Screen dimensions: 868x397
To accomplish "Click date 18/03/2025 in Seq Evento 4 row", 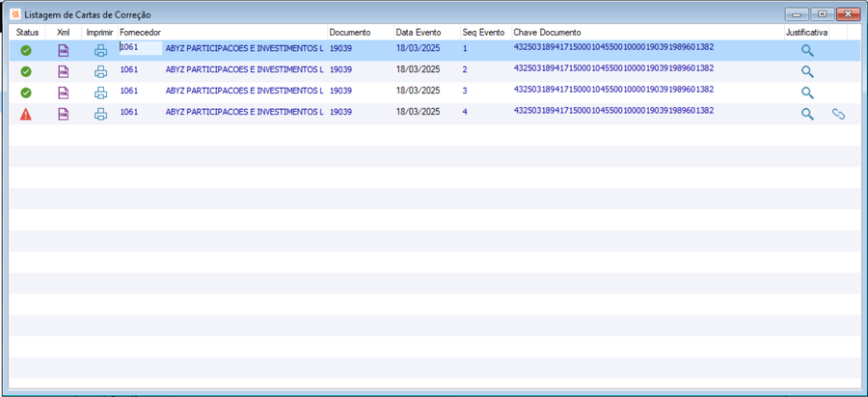I will pos(418,112).
